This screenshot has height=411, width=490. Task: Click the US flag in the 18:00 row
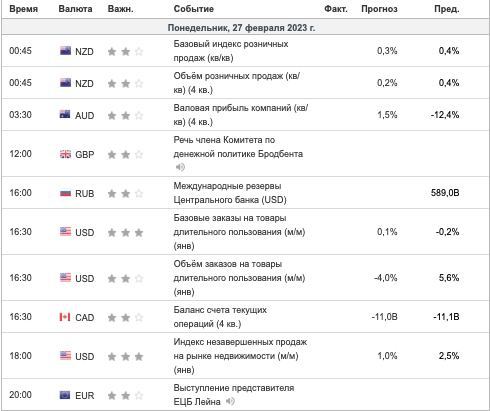pyautogui.click(x=65, y=356)
